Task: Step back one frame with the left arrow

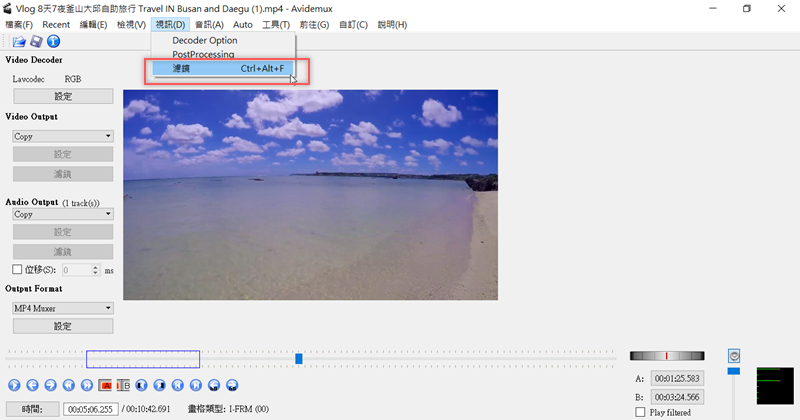Action: tap(32, 385)
